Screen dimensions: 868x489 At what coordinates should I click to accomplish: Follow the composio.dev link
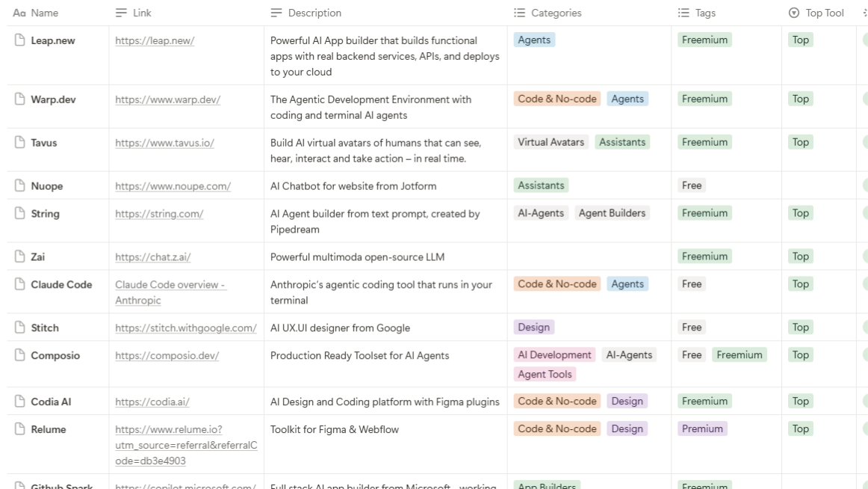click(167, 356)
